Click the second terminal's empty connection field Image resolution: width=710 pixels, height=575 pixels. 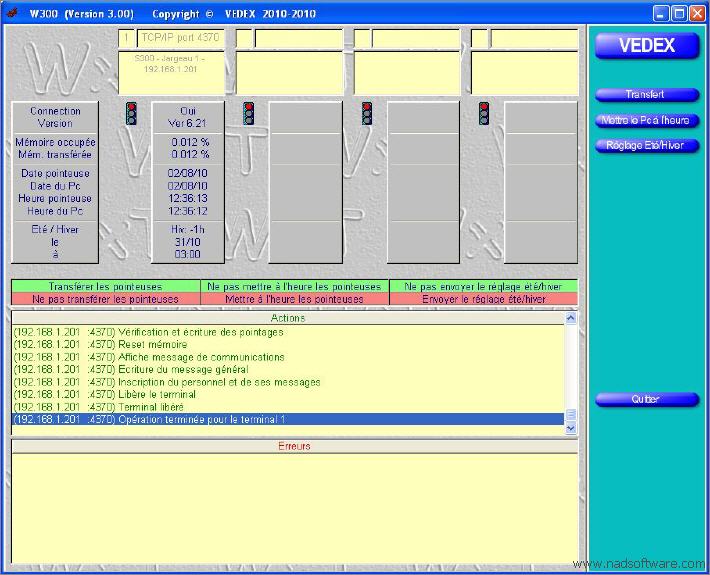(x=299, y=38)
